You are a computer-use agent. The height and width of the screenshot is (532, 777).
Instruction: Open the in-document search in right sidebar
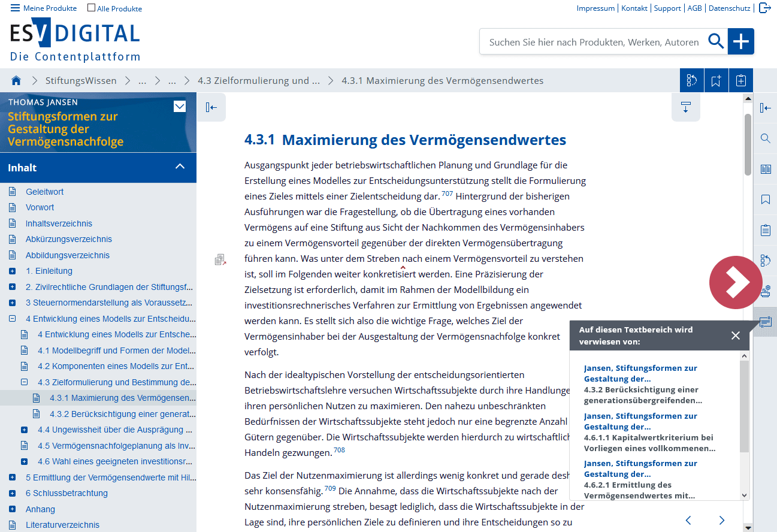point(765,138)
